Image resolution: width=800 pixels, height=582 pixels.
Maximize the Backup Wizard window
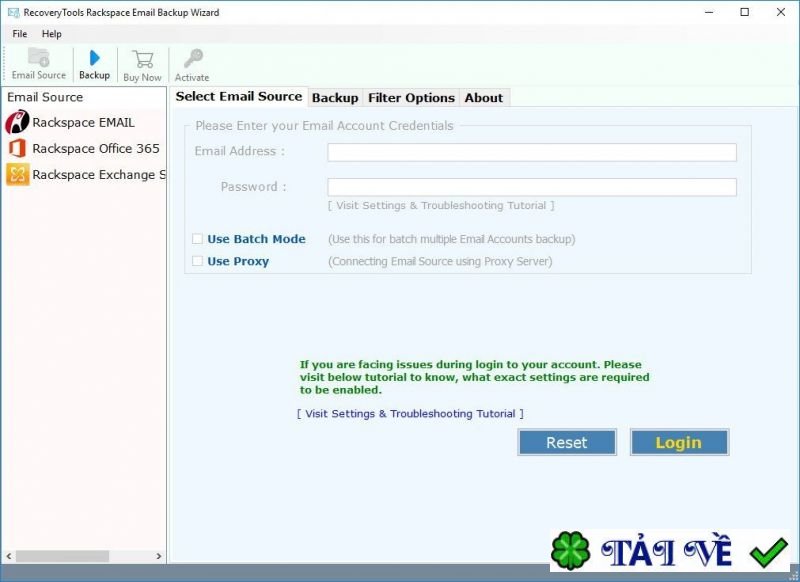point(744,12)
